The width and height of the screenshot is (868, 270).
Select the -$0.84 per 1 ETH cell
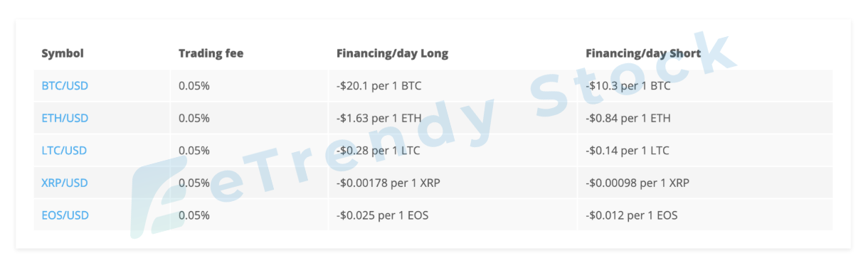click(705, 118)
